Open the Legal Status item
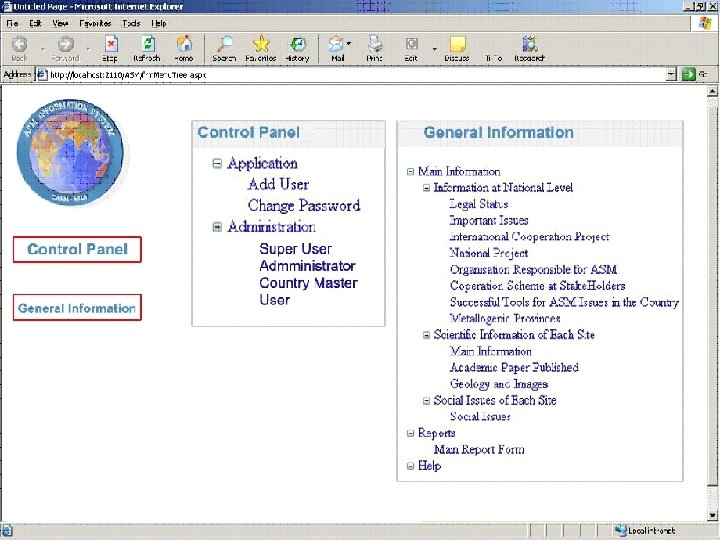Viewport: 720px width, 540px height. coord(478,204)
